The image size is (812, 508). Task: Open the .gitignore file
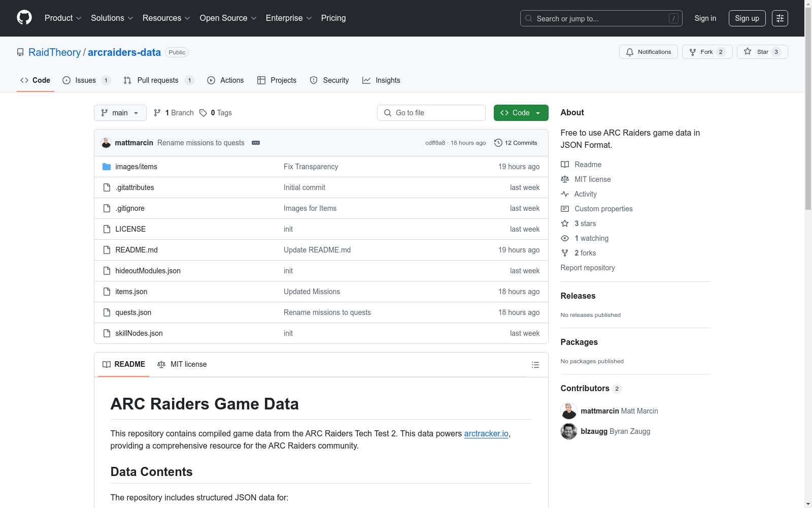point(130,208)
